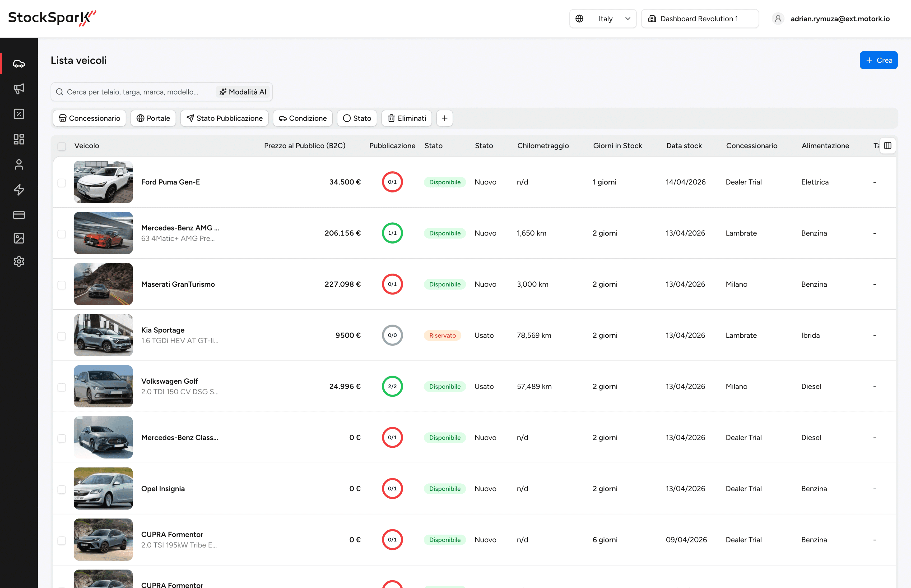
Task: Open the Concessionario filter dropdown
Action: pos(89,118)
